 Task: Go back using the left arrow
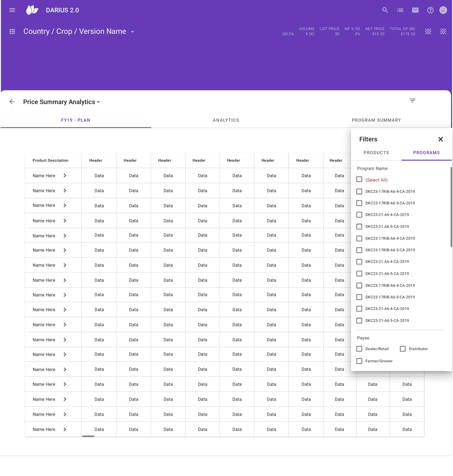pyautogui.click(x=12, y=102)
